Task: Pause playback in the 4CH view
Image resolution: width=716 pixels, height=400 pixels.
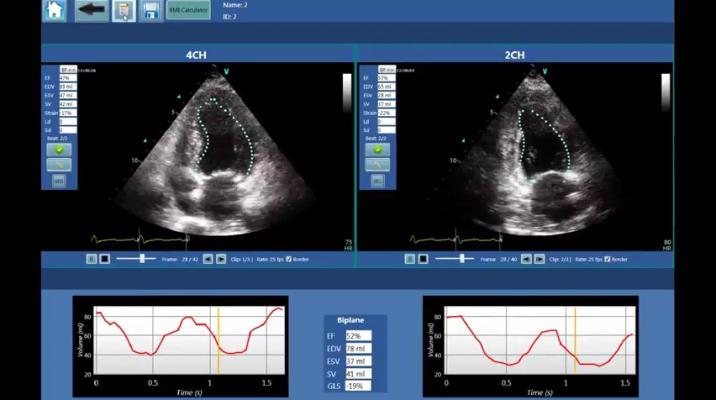Action: (x=91, y=259)
